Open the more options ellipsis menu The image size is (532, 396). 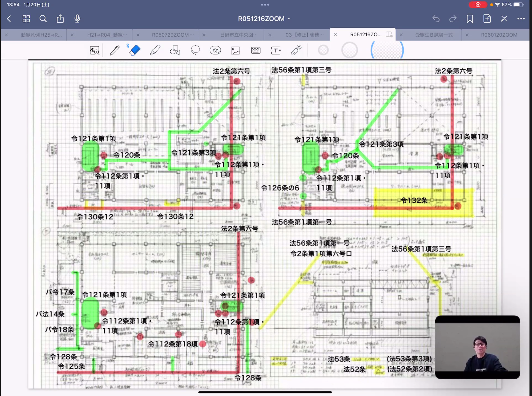point(521,19)
